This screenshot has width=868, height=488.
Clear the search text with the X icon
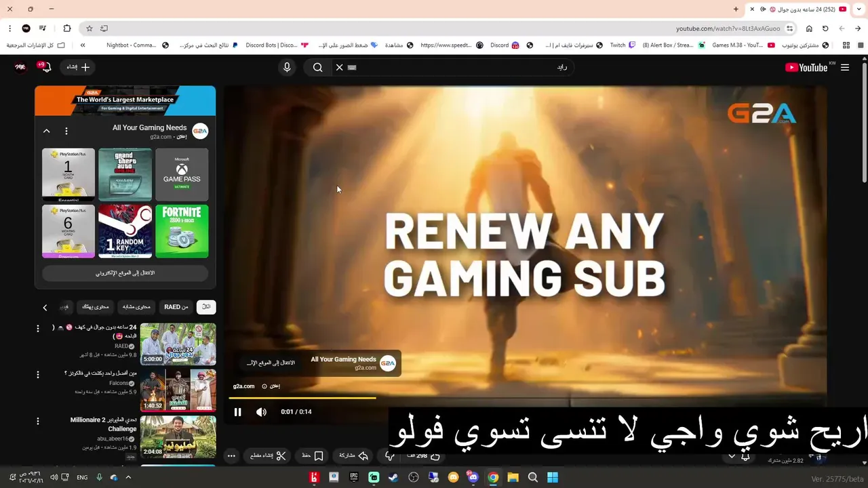[339, 67]
